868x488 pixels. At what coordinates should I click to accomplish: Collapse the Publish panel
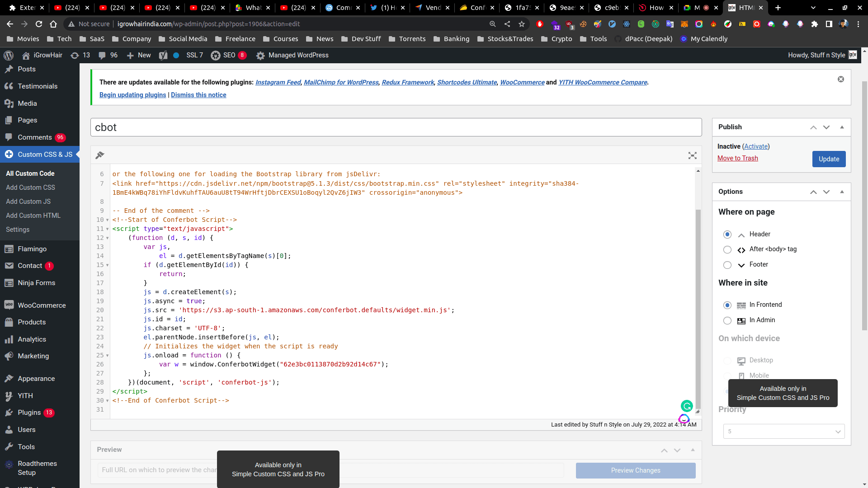[x=842, y=127]
